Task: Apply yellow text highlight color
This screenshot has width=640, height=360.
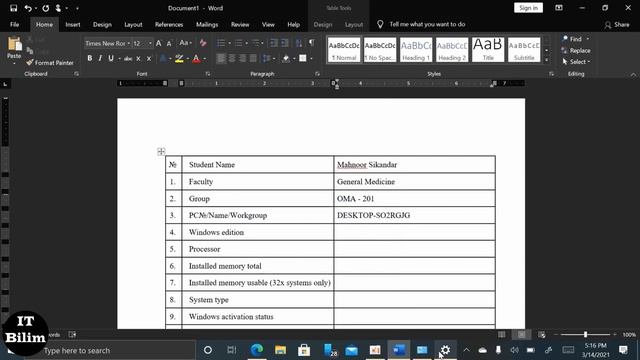Action: point(179,59)
